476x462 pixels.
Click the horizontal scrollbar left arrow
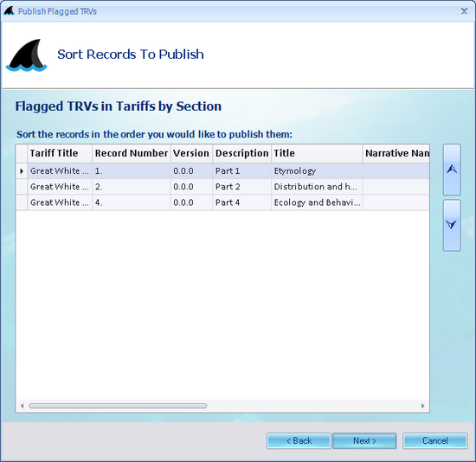tap(22, 406)
